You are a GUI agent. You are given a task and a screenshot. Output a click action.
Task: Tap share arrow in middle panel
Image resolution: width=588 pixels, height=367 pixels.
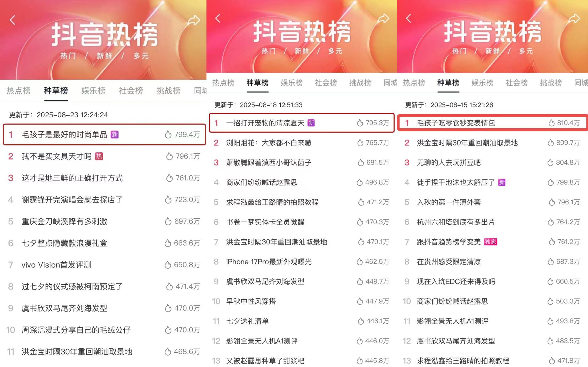(x=383, y=18)
